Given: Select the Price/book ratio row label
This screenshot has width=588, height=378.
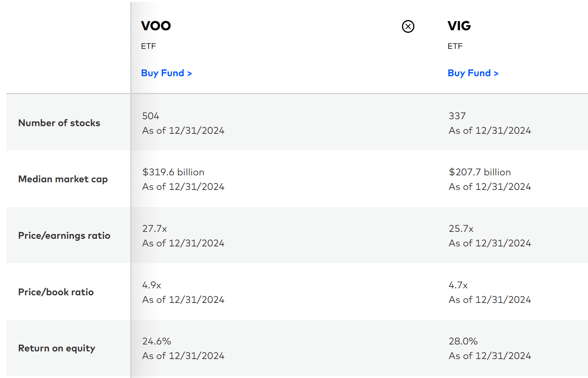Looking at the screenshot, I should 56,292.
